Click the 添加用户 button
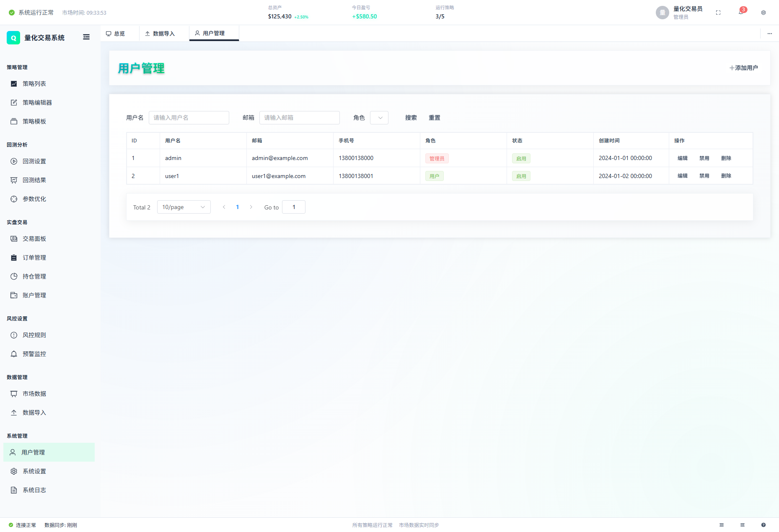 click(744, 68)
